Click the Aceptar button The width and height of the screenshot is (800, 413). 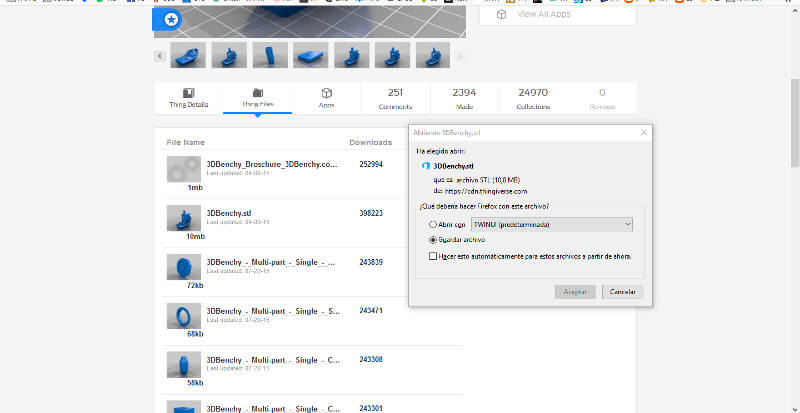575,292
